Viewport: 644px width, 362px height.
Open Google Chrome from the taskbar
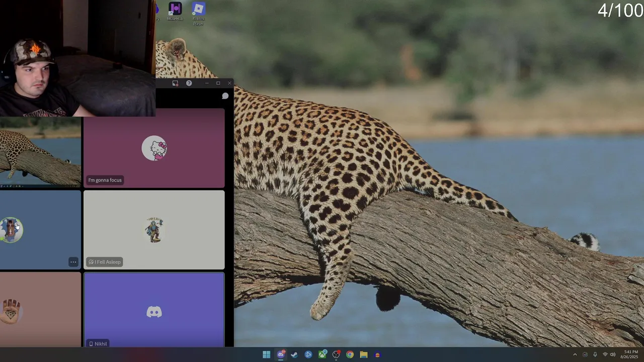coord(350,354)
